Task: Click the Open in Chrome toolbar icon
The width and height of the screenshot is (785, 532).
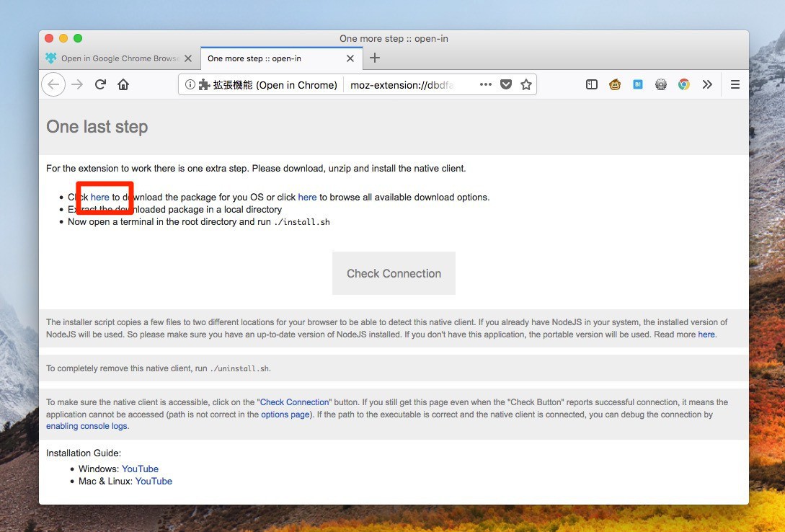Action: (x=684, y=84)
